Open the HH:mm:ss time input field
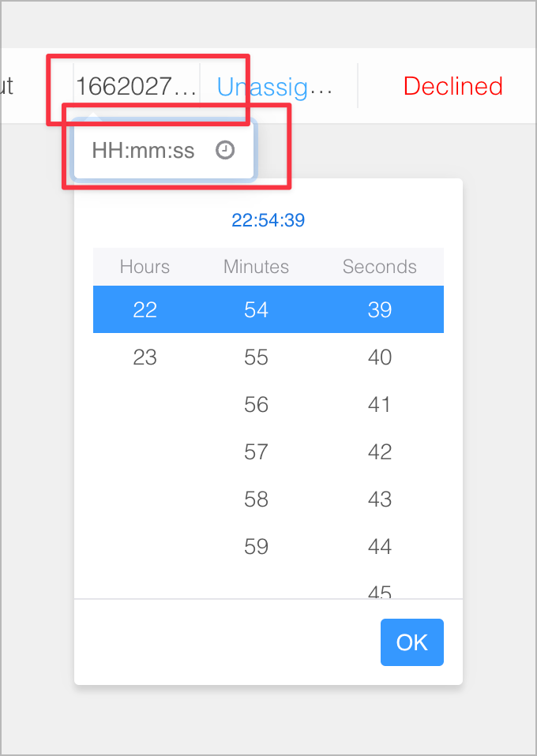 coord(142,150)
